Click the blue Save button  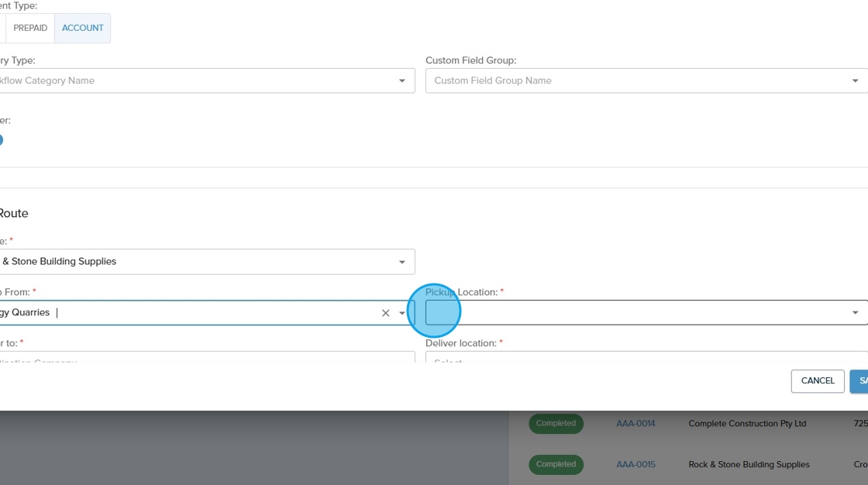pyautogui.click(x=859, y=381)
